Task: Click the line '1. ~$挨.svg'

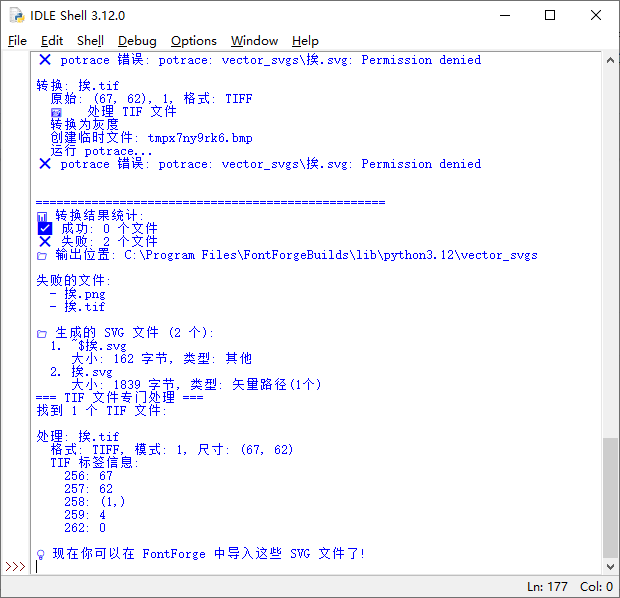Action: pos(88,346)
